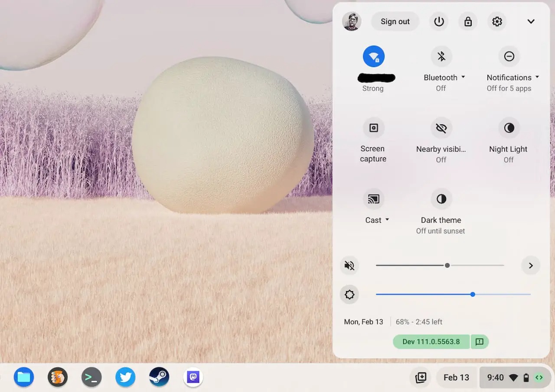Launch Steam from the shelf
The width and height of the screenshot is (555, 392).
pos(159,377)
